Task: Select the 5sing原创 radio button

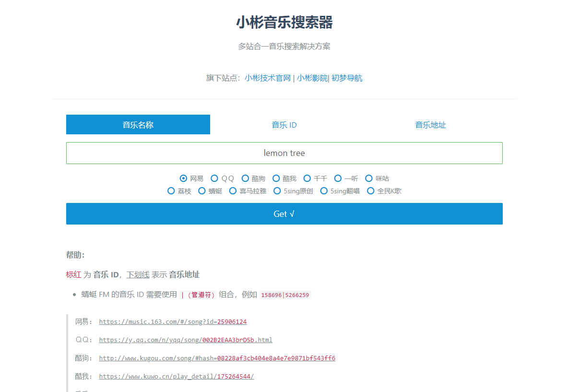Action: [277, 190]
